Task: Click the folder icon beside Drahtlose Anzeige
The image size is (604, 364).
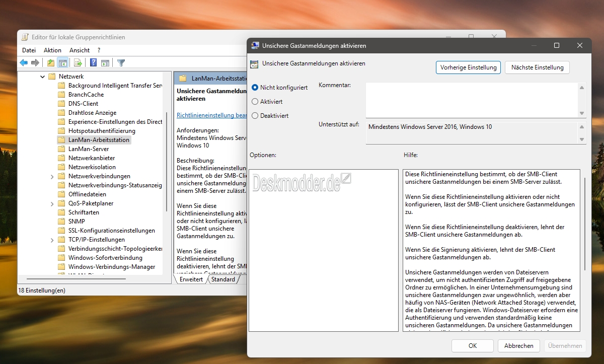Action: [x=61, y=113]
